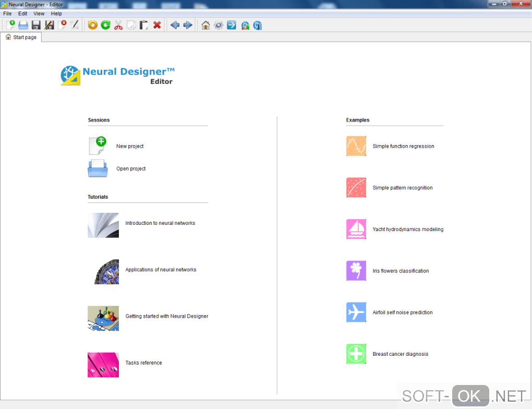Open Airfoil self noise prediction example
Screen dimensions: 532x409
coord(403,312)
